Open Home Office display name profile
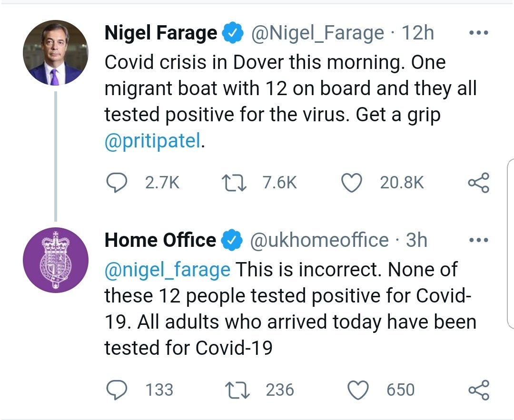 click(160, 240)
